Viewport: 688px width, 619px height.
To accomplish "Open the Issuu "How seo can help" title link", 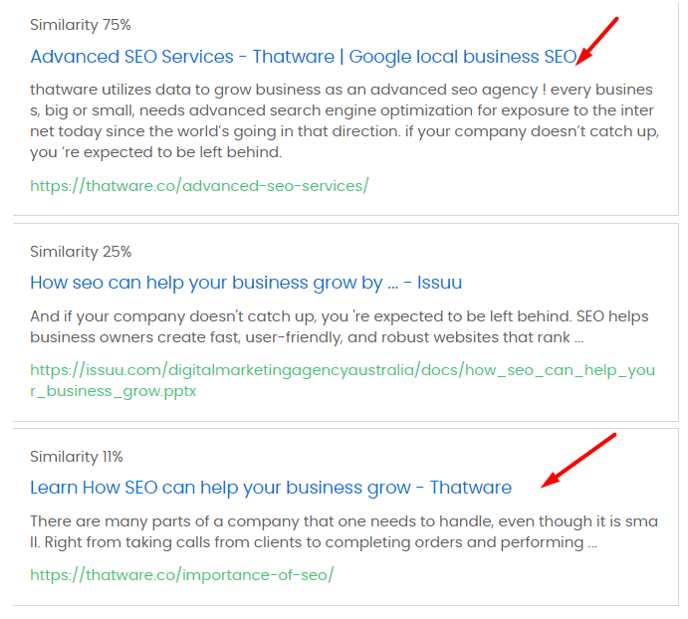I will 245,283.
